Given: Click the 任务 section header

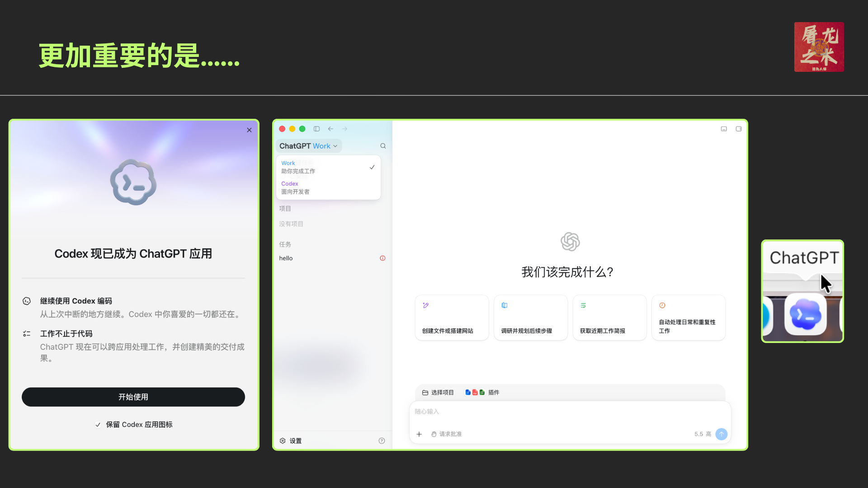Looking at the screenshot, I should (x=285, y=244).
